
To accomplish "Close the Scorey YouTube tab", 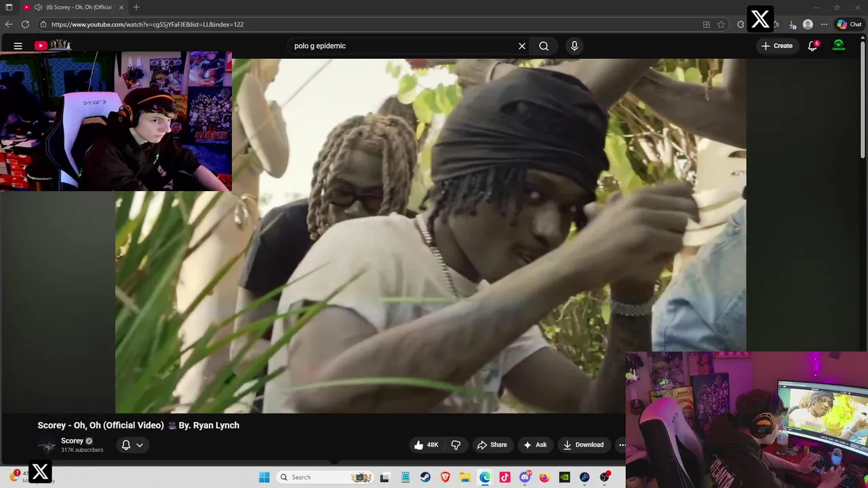I will coord(121,7).
